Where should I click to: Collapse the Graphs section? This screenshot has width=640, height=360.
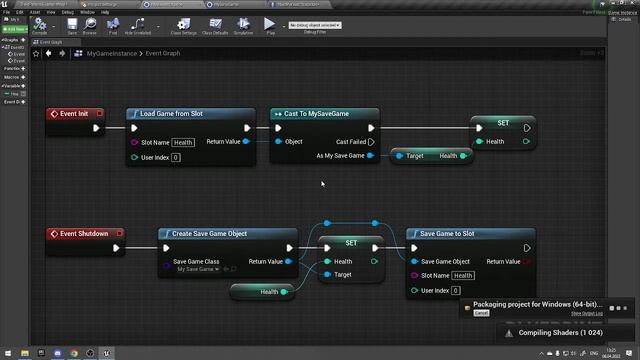pyautogui.click(x=2, y=40)
